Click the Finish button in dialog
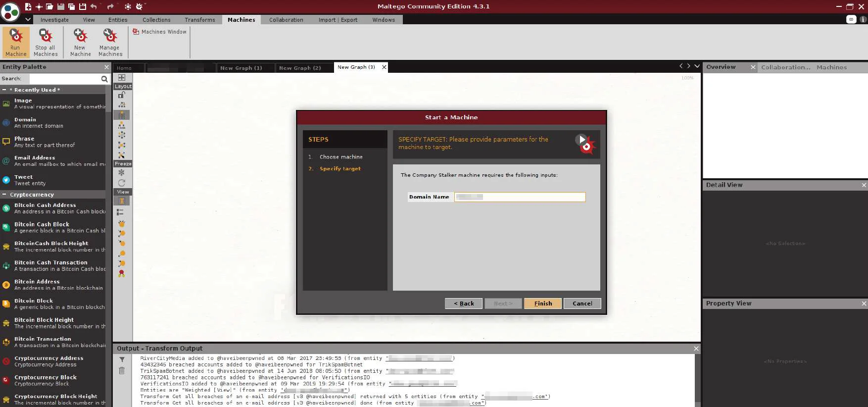The image size is (868, 407). [543, 304]
